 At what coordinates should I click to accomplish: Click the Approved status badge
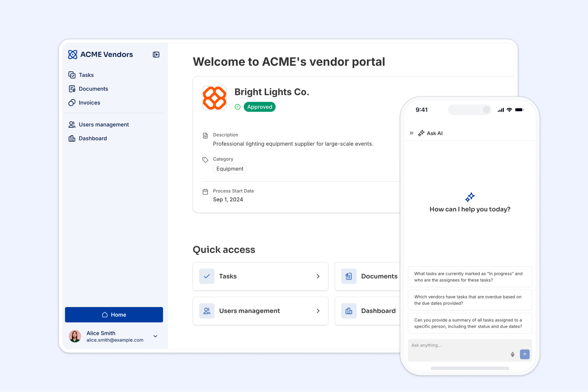pyautogui.click(x=260, y=107)
